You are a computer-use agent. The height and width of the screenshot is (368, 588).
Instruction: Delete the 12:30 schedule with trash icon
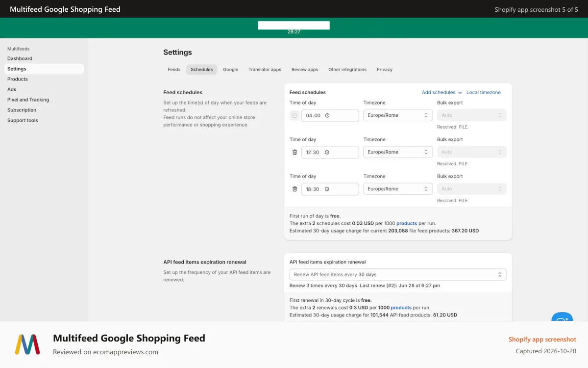(x=294, y=152)
